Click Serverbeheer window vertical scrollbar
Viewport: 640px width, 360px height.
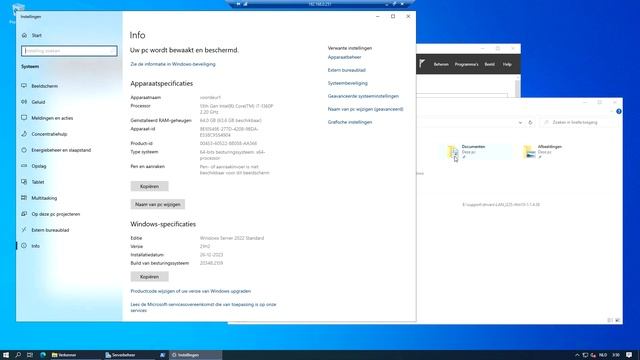coord(518,87)
